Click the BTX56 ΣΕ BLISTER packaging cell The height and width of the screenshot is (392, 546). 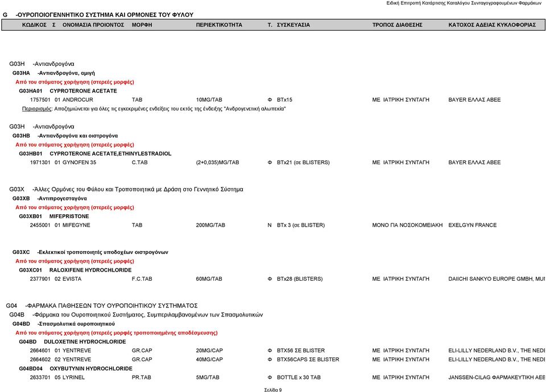point(301,351)
